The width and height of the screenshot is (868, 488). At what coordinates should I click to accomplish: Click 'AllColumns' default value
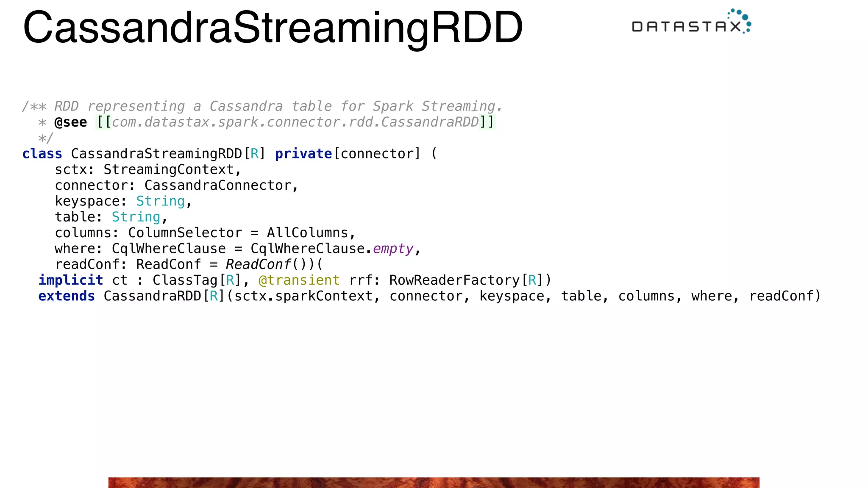[307, 233]
